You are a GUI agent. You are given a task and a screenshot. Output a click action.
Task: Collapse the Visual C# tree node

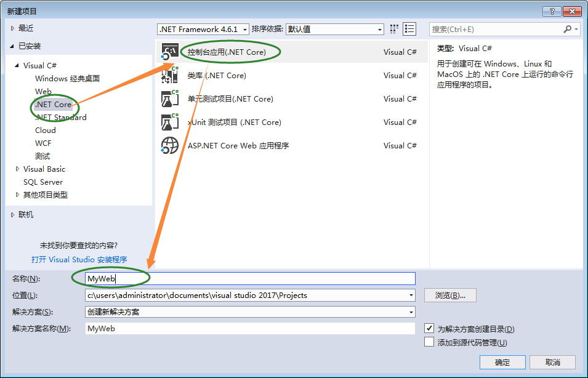[x=17, y=66]
